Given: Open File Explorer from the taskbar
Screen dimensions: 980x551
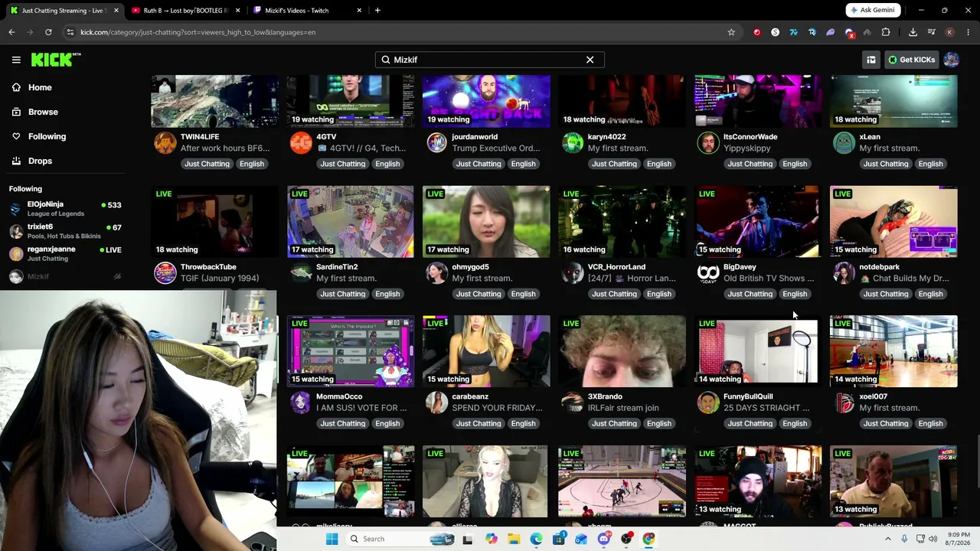Looking at the screenshot, I should pyautogui.click(x=514, y=539).
